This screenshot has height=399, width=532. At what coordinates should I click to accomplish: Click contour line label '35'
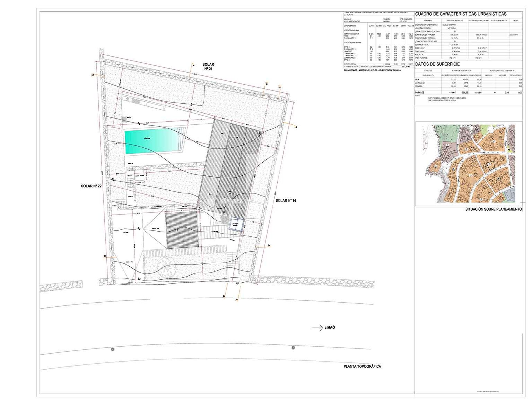[237, 283]
